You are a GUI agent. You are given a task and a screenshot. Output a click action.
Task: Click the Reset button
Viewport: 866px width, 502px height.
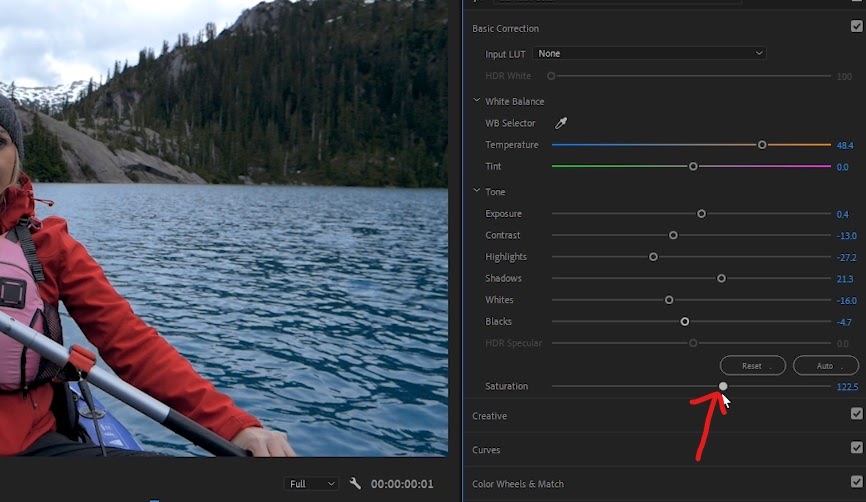(753, 366)
